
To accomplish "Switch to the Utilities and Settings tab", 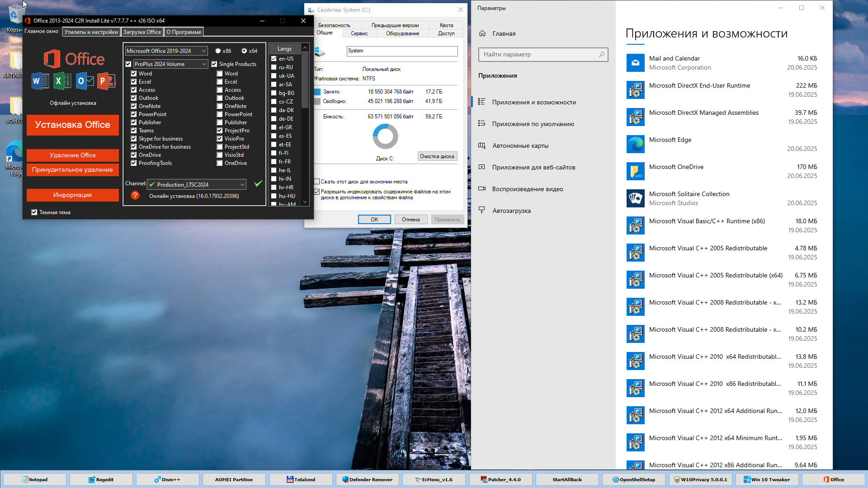I will (91, 32).
